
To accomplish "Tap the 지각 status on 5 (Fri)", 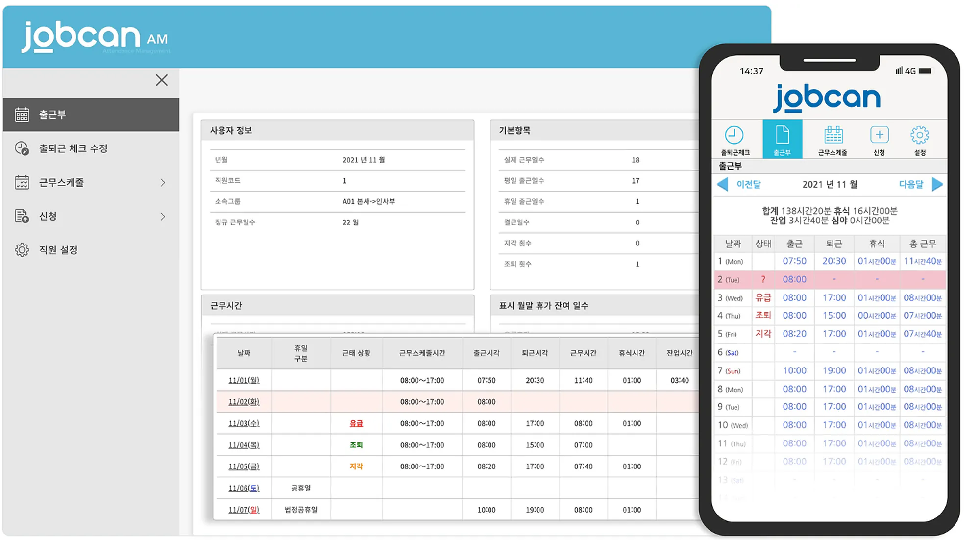I will pos(763,334).
